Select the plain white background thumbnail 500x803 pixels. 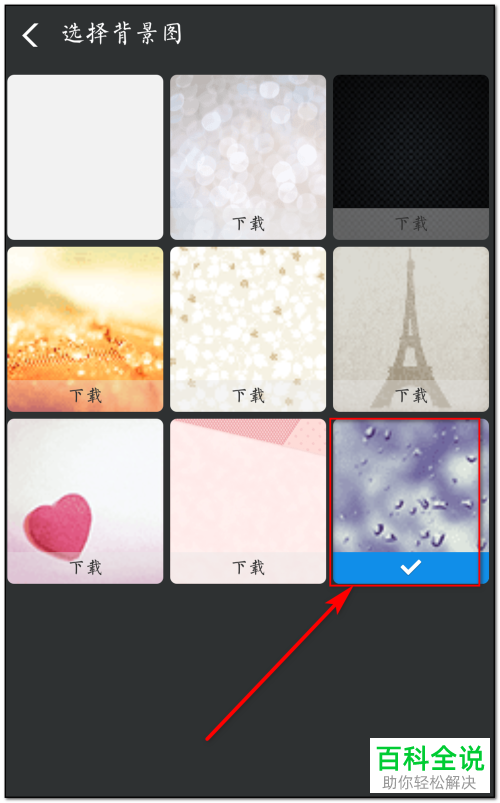click(x=86, y=157)
